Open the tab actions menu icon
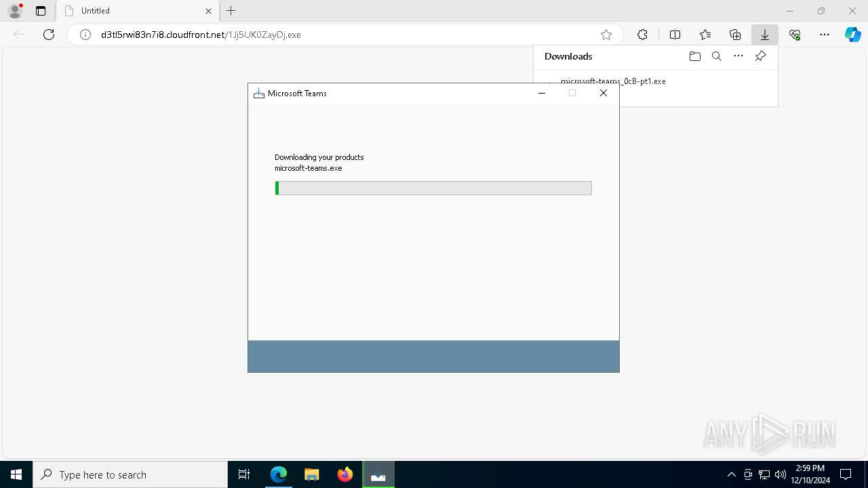This screenshot has width=868, height=488. (x=41, y=11)
